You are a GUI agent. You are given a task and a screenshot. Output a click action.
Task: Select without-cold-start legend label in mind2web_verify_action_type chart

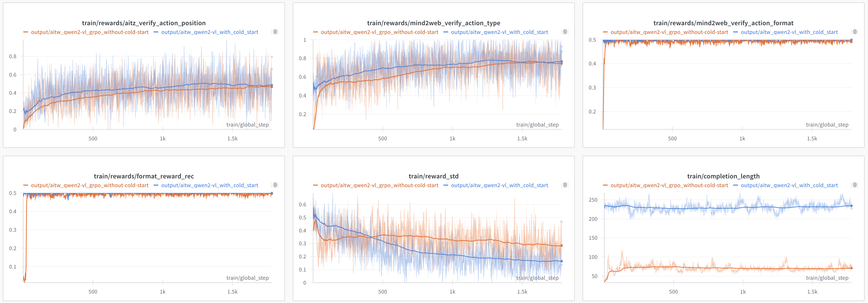coord(379,32)
